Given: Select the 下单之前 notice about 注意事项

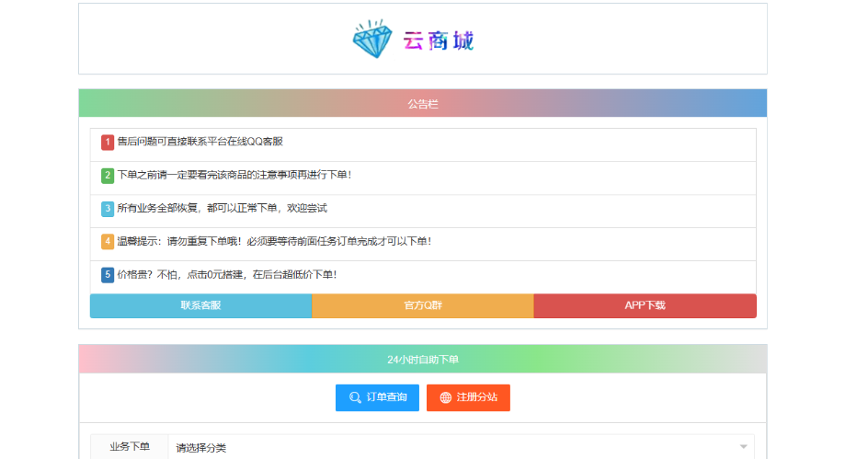Looking at the screenshot, I should (x=234, y=176).
